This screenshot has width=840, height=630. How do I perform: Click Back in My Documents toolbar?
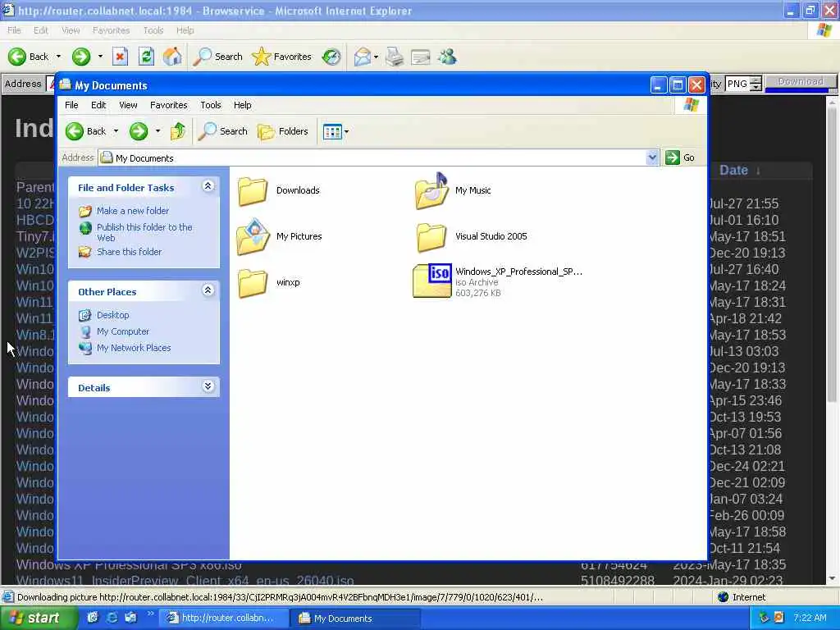[x=85, y=131]
